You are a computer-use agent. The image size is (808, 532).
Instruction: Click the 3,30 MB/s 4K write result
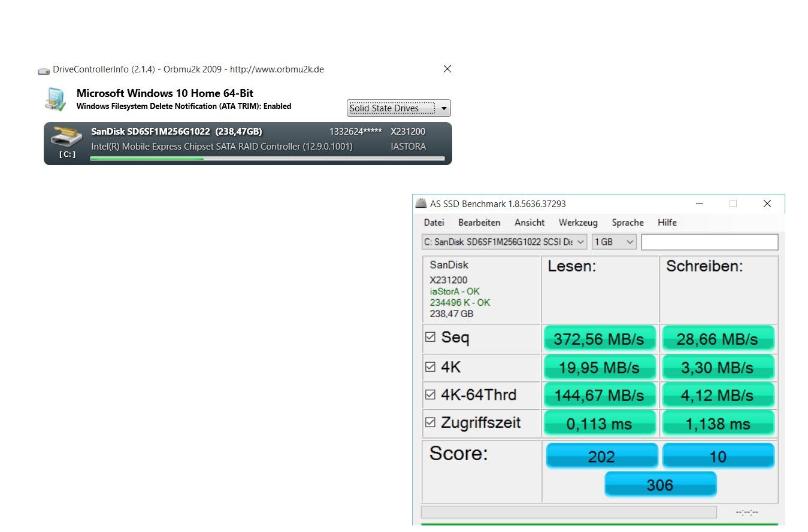(x=718, y=367)
